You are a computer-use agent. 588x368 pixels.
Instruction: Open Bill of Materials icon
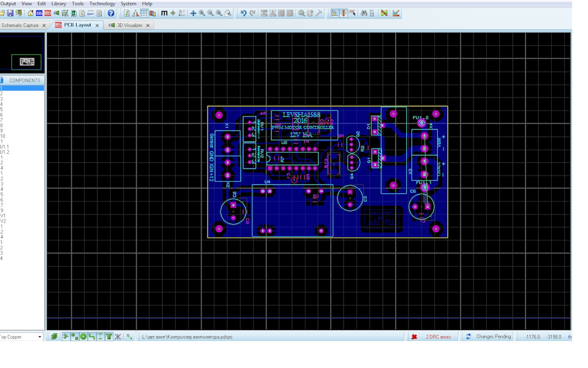(82, 13)
